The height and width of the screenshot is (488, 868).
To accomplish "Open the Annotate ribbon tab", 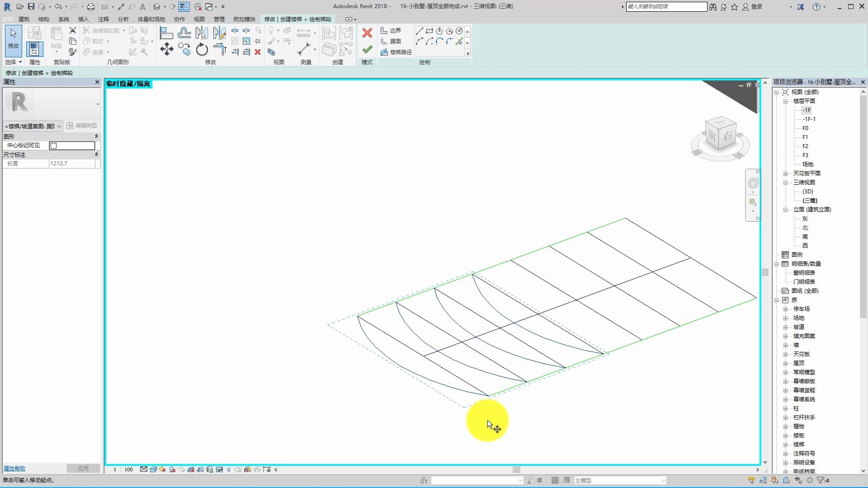I will point(104,19).
